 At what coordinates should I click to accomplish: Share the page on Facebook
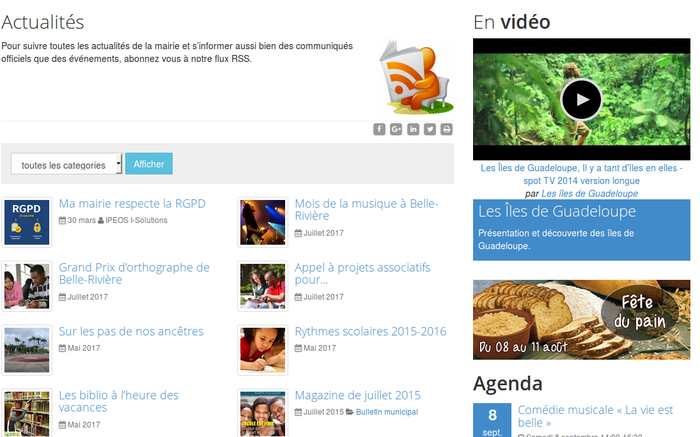tap(380, 129)
